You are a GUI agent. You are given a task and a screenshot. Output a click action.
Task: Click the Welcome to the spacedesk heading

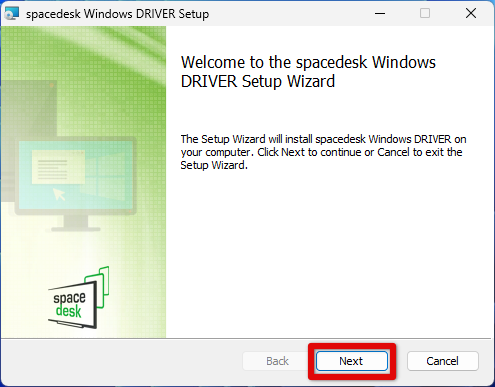pyautogui.click(x=308, y=72)
